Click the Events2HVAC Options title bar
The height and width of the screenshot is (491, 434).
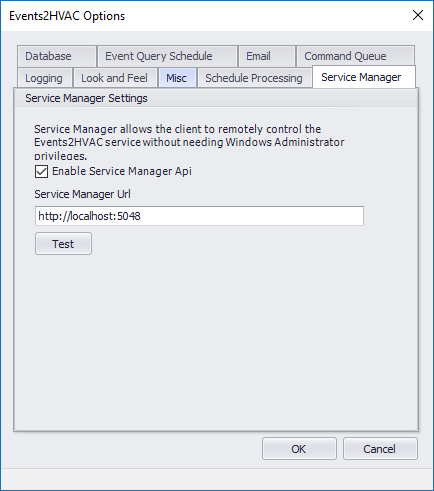coord(200,16)
